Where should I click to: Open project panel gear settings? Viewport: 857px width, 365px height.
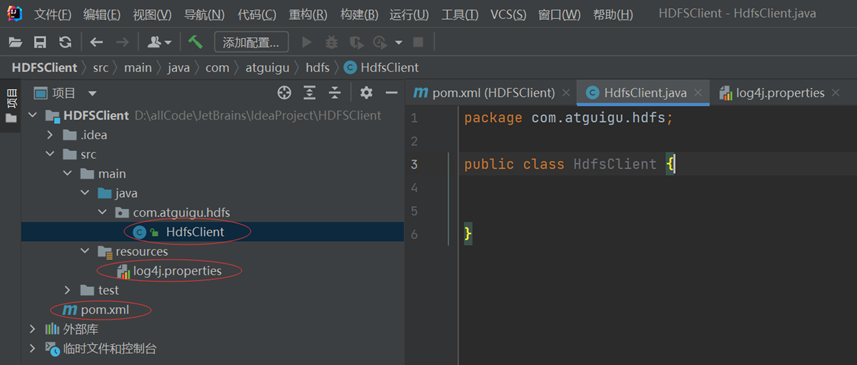tap(366, 93)
